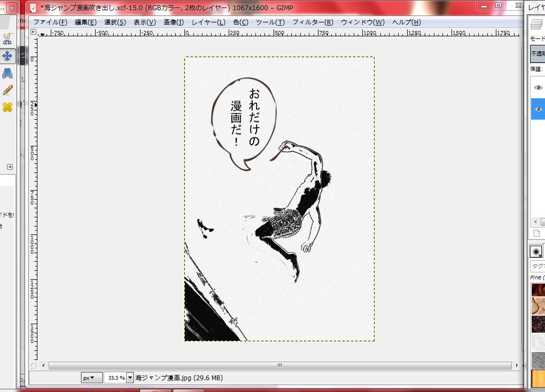Click the left dock collapse arrow button
This screenshot has width=545, height=392.
click(x=9, y=166)
